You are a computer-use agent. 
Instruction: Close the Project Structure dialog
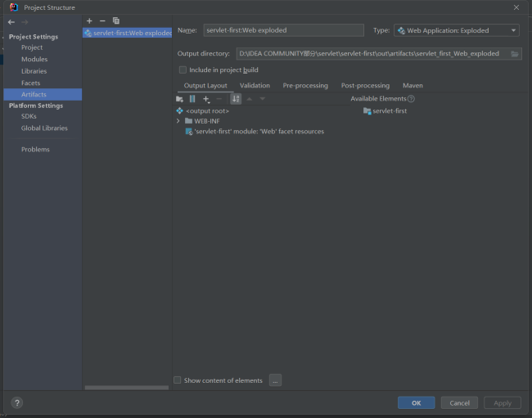pos(516,7)
